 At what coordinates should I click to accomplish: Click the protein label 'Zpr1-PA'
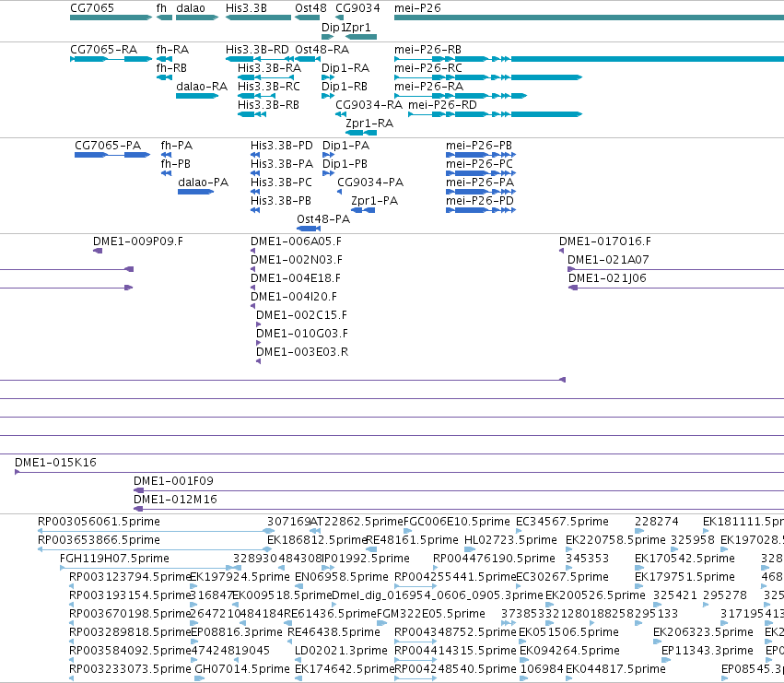[375, 201]
